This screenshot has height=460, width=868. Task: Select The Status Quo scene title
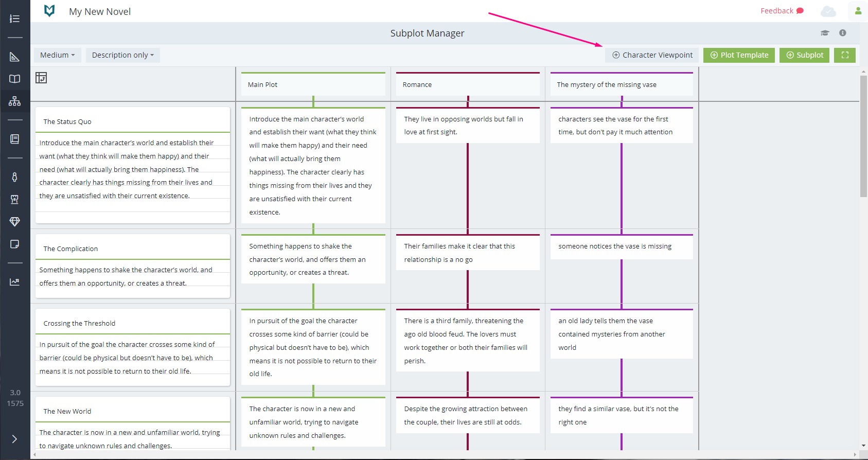click(x=67, y=122)
